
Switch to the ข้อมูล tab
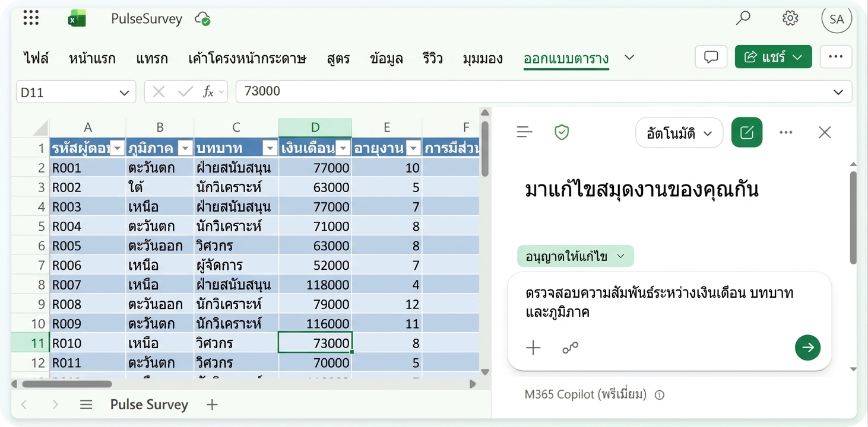[x=386, y=58]
